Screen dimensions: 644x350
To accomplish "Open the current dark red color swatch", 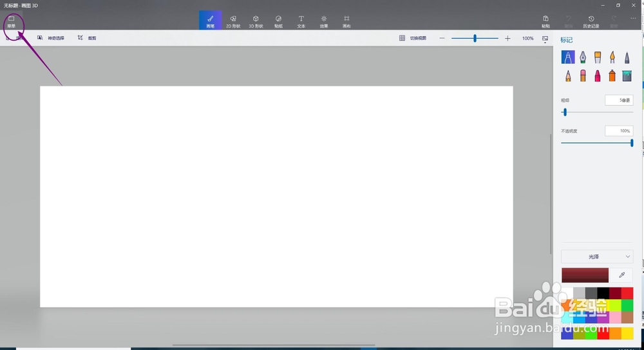I will coord(585,275).
